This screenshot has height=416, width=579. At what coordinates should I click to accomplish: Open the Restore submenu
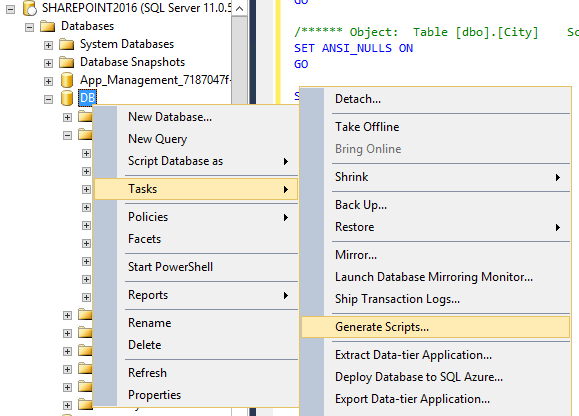(436, 227)
